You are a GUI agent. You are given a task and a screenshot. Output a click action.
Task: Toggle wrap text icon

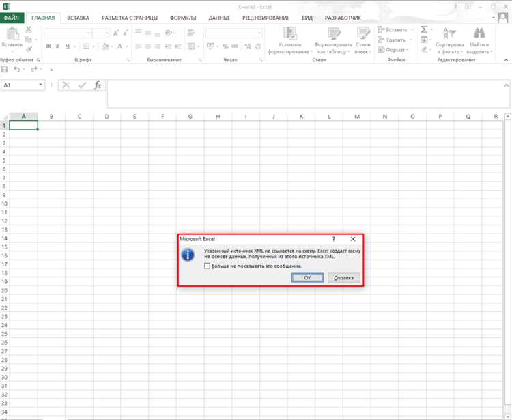coord(191,33)
